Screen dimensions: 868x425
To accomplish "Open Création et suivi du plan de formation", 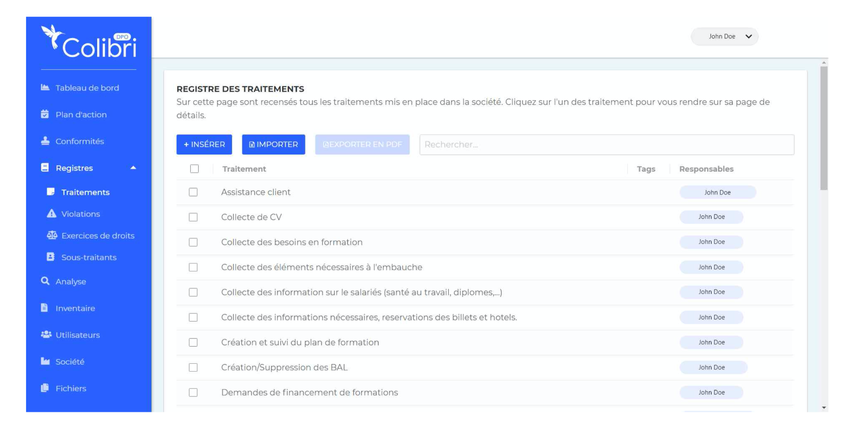I will (300, 342).
